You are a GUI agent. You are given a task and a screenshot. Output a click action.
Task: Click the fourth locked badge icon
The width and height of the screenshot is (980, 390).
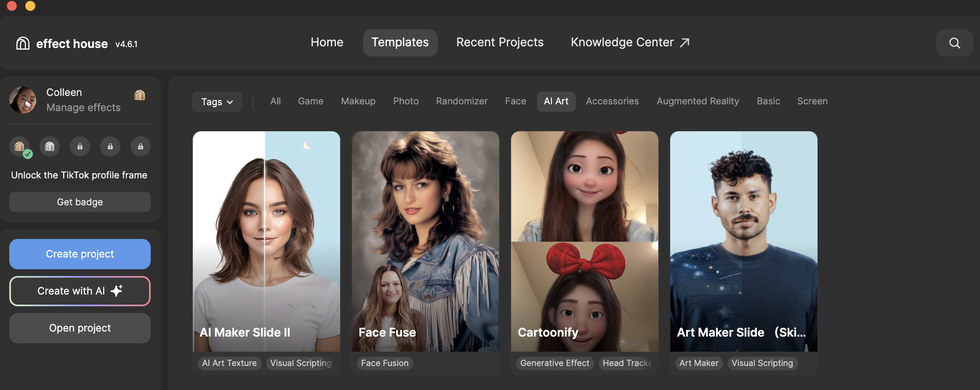click(110, 146)
